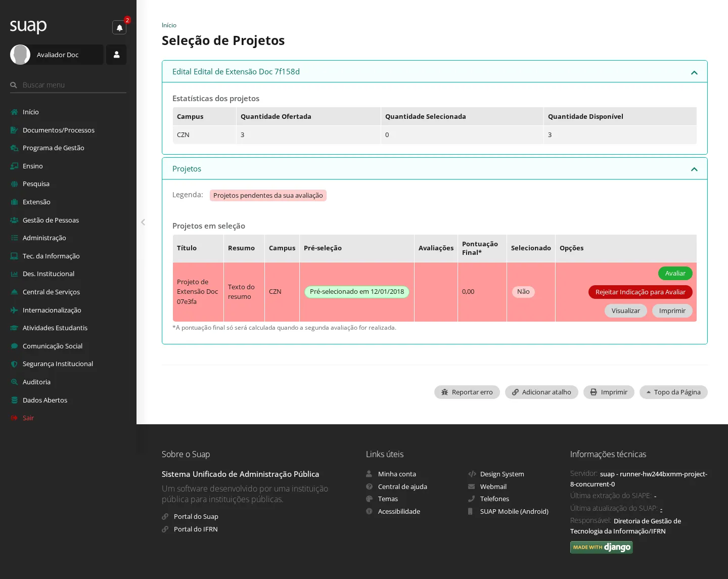Click the Pesquisa globe icon
Viewport: 728px width, 579px height.
(x=14, y=184)
